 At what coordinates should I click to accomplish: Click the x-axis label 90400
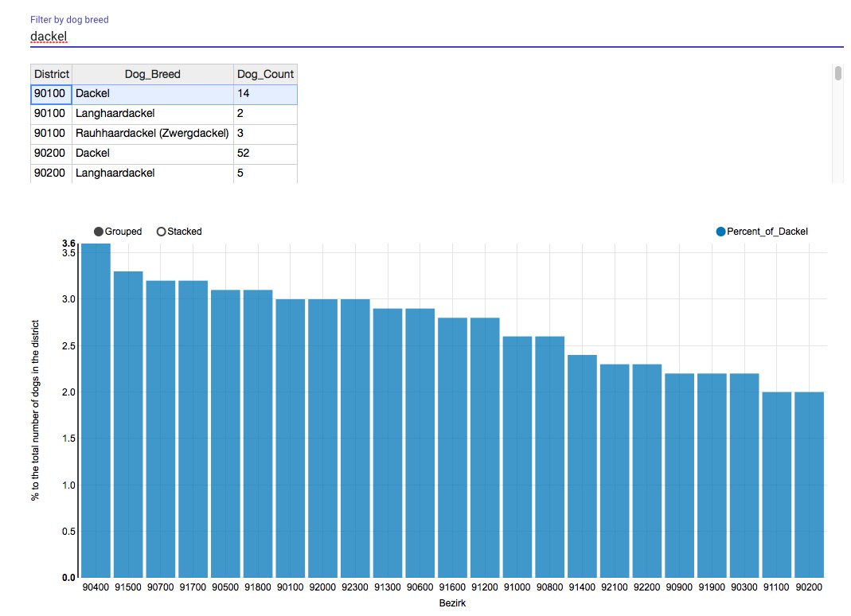[x=96, y=587]
